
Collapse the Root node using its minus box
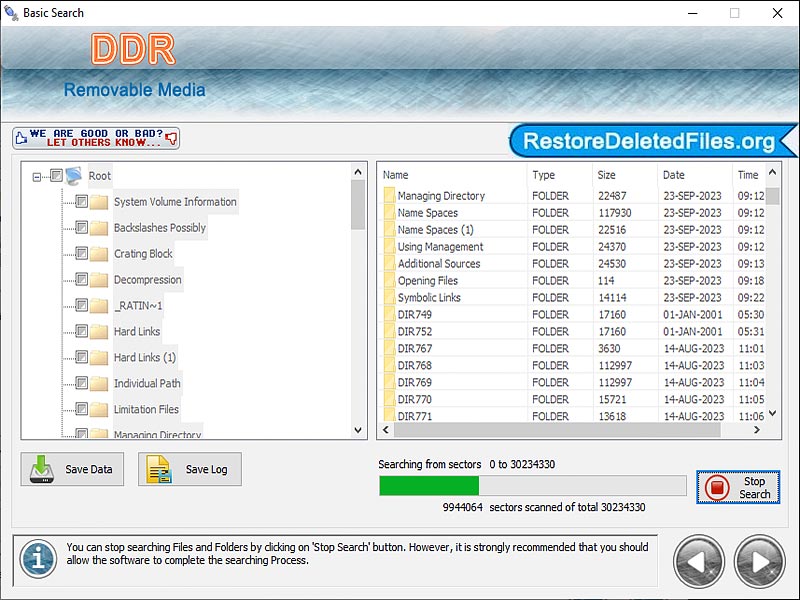click(34, 175)
